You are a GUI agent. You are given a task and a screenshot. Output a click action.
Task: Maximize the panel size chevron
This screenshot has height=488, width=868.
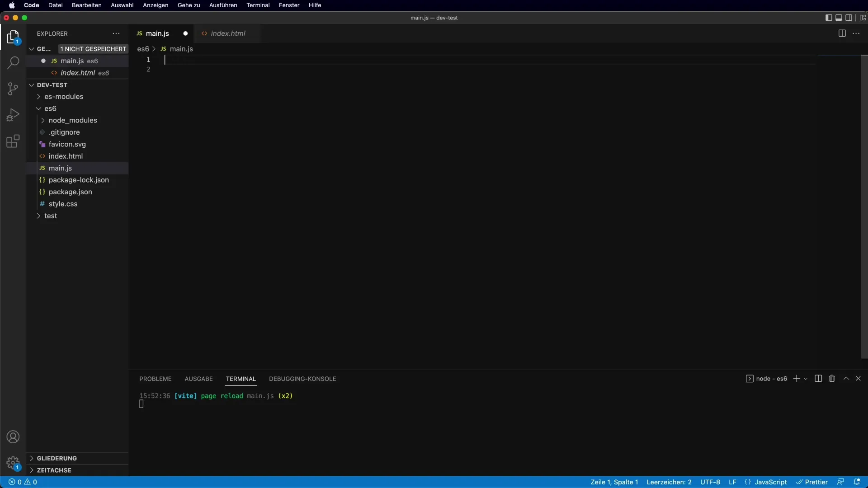(x=846, y=379)
